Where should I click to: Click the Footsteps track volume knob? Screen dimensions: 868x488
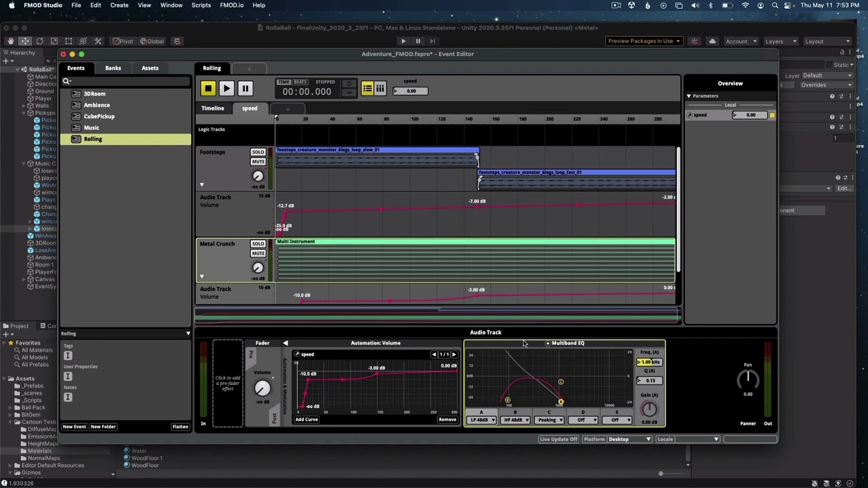pyautogui.click(x=258, y=176)
